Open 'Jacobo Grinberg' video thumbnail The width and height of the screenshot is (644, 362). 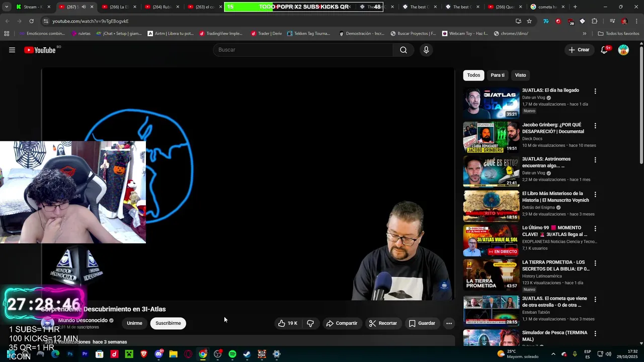(491, 137)
